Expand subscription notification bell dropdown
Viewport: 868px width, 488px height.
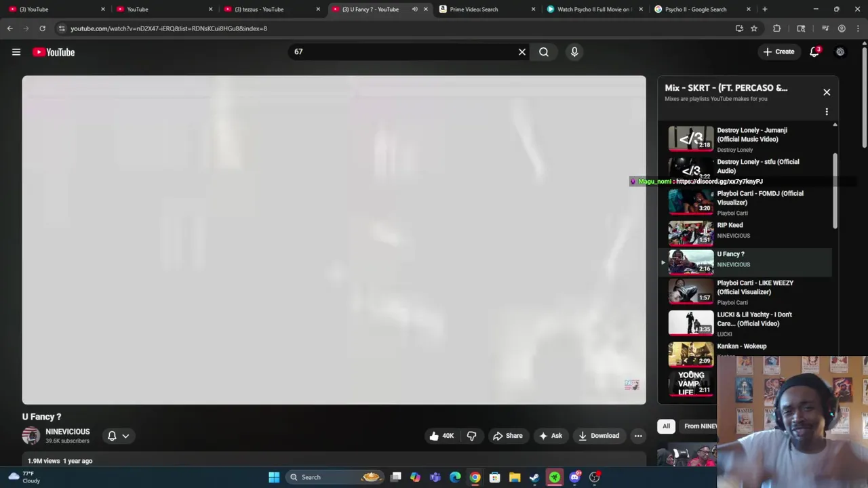117,436
